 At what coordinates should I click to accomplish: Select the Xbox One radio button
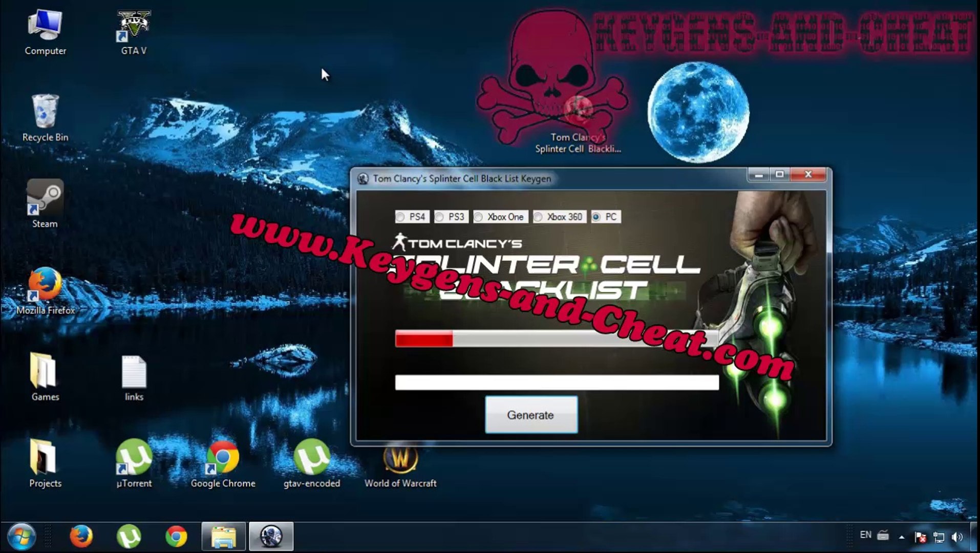tap(500, 217)
